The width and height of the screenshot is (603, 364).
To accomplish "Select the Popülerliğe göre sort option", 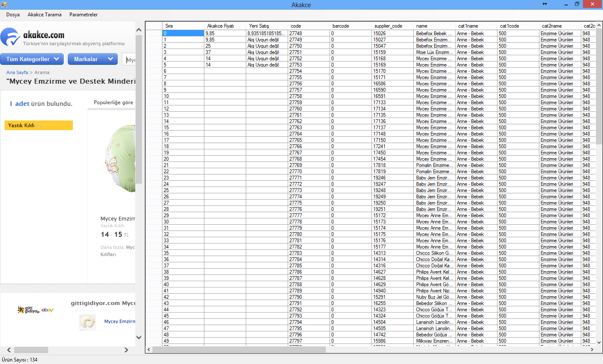I will [x=113, y=103].
